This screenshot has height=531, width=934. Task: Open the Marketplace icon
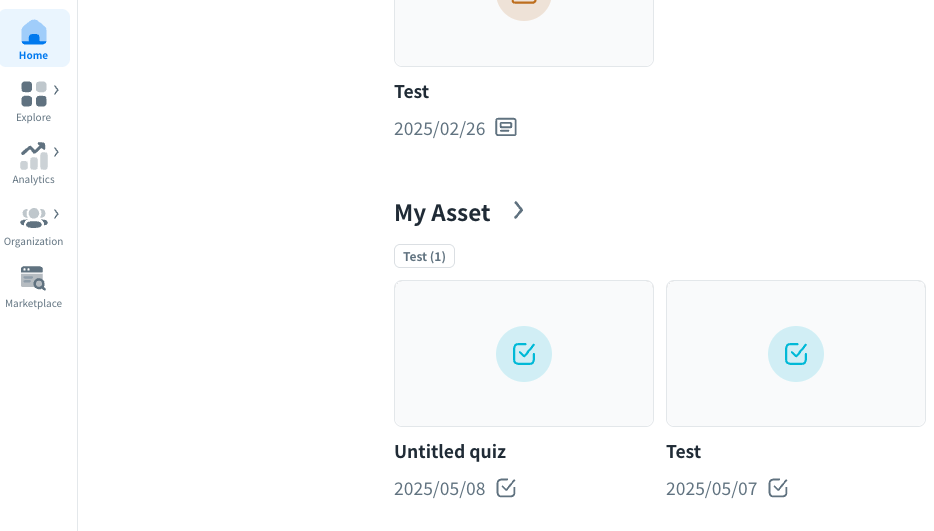(33, 279)
